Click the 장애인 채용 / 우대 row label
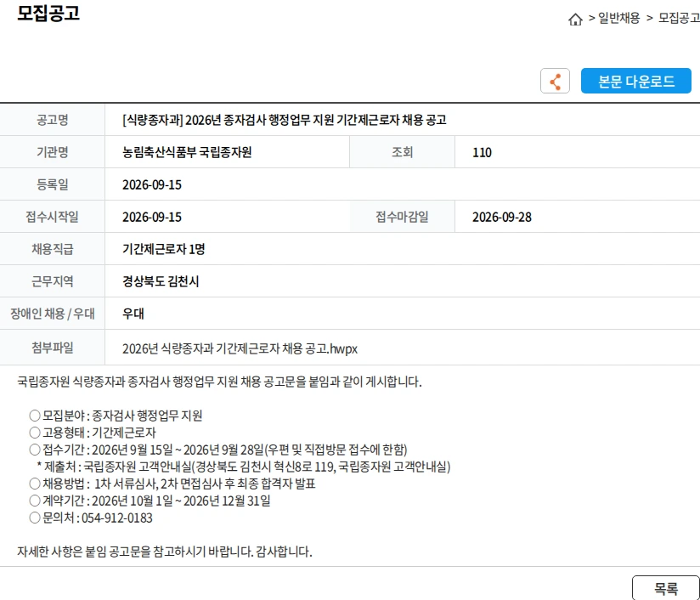The height and width of the screenshot is (600, 700). [x=52, y=314]
